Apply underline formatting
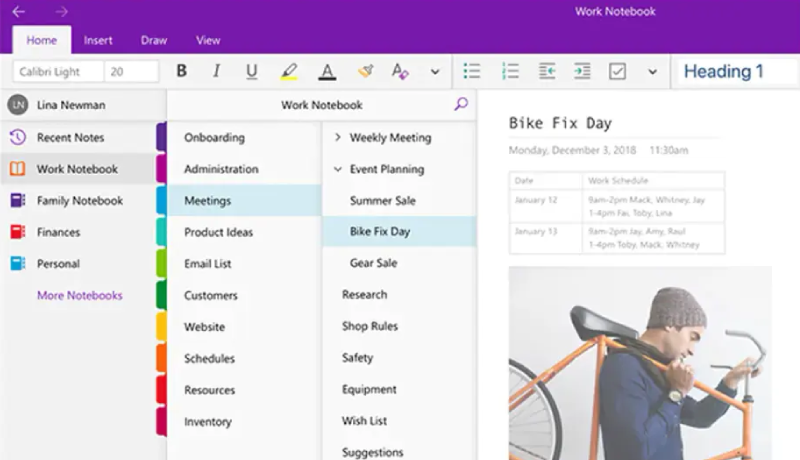This screenshot has width=800, height=460. pyautogui.click(x=251, y=71)
